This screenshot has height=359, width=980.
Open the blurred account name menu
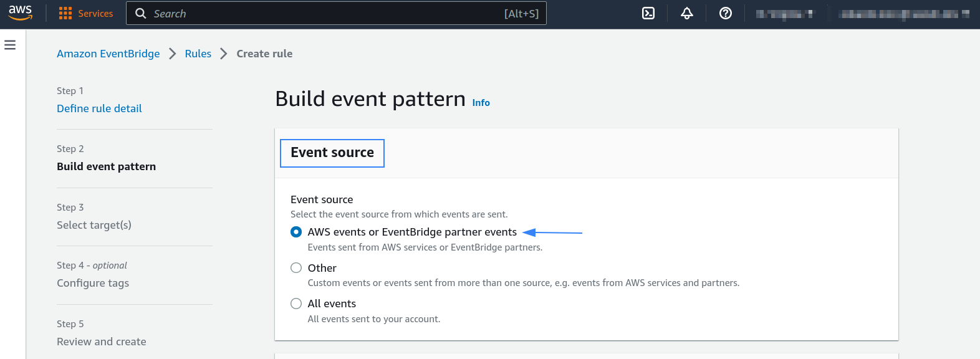click(903, 14)
